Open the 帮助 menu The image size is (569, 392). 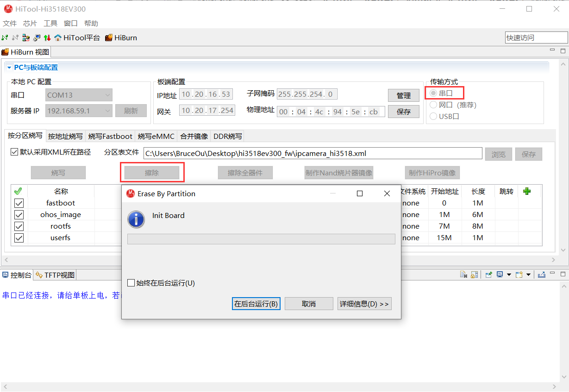[91, 23]
